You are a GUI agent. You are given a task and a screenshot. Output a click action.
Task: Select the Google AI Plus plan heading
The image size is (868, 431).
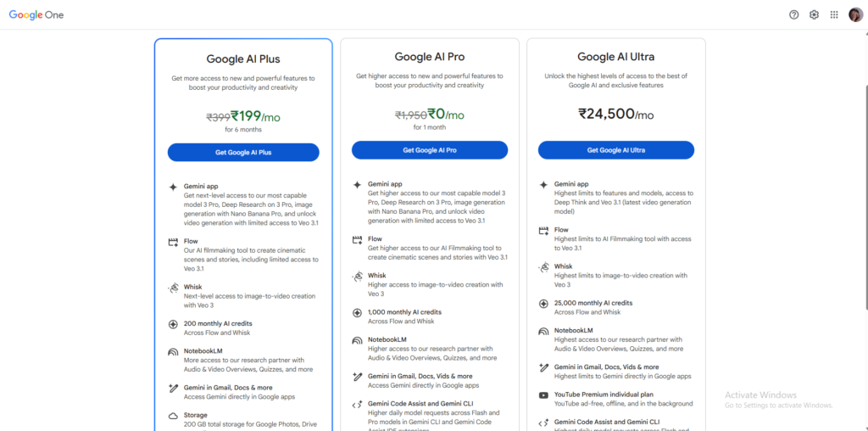(243, 59)
